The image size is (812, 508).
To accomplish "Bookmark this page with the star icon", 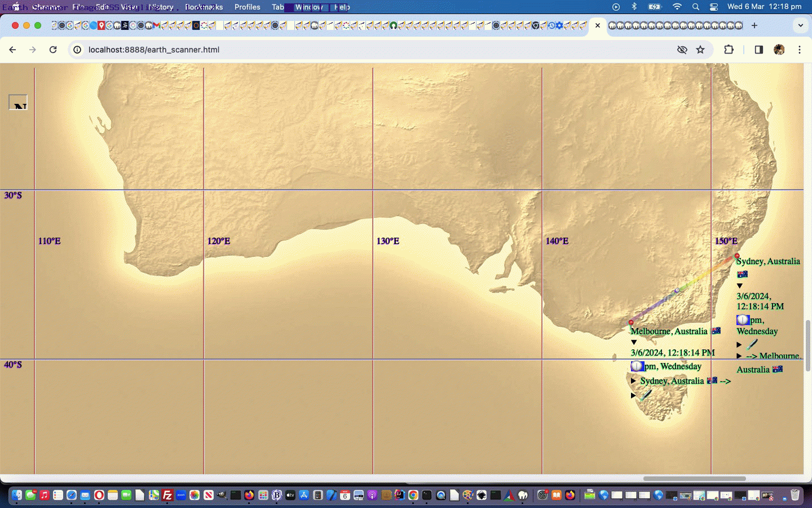I will pos(700,50).
